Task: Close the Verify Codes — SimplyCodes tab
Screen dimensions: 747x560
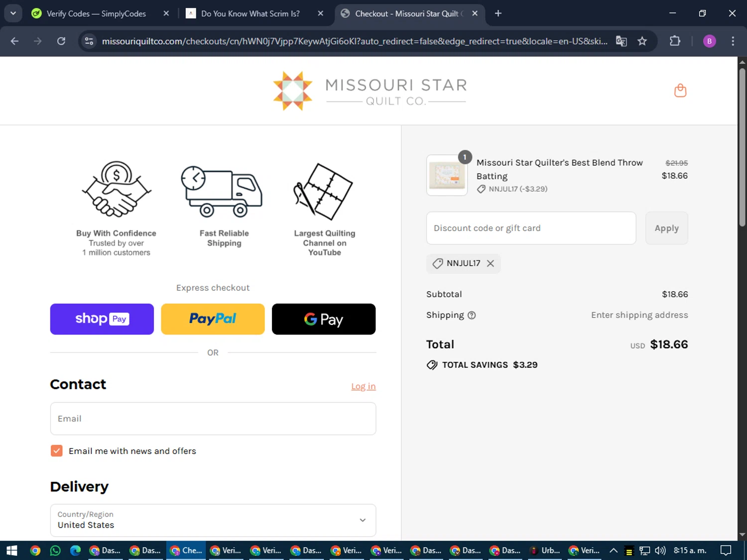Action: click(166, 13)
